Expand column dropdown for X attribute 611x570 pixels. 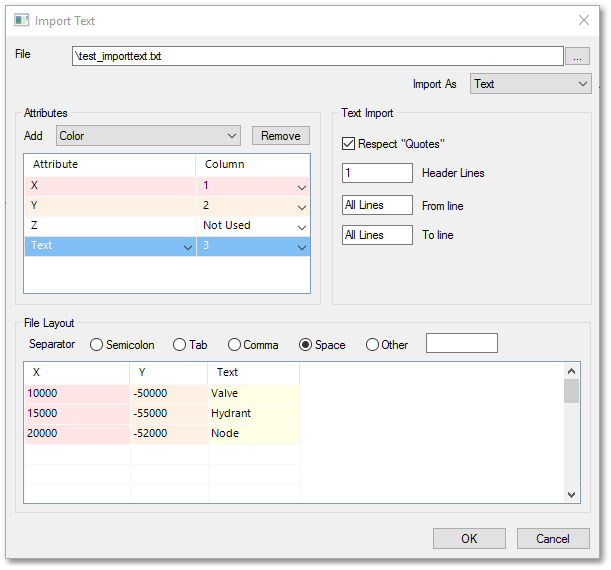302,187
